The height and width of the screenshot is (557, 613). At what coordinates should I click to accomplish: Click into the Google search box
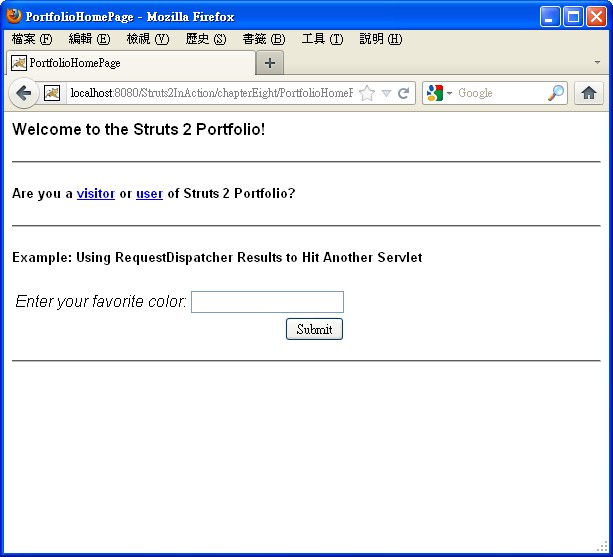500,93
